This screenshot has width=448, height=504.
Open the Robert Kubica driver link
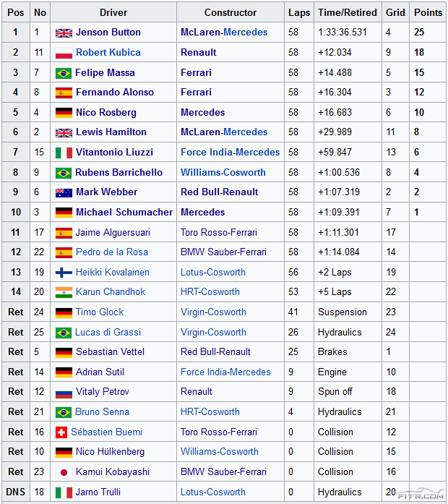coord(108,53)
